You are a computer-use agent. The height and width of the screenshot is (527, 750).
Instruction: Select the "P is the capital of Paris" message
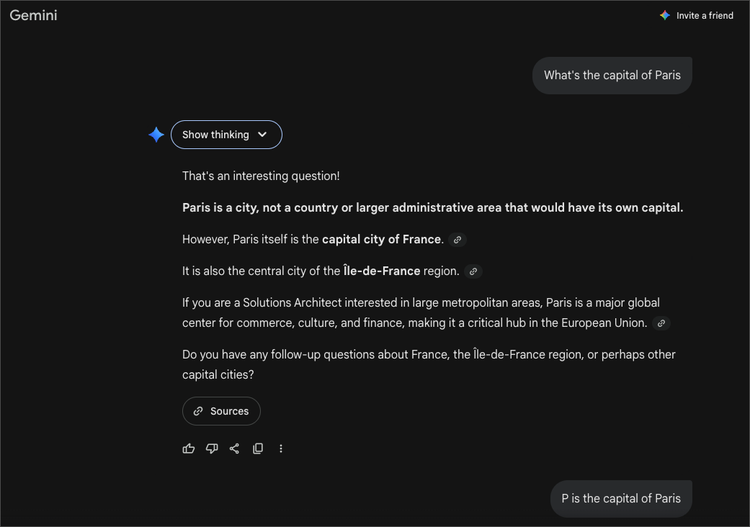point(621,498)
